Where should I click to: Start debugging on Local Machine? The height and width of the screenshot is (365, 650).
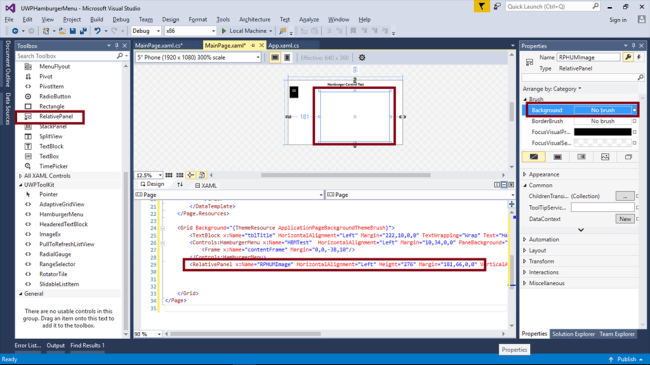(x=246, y=31)
